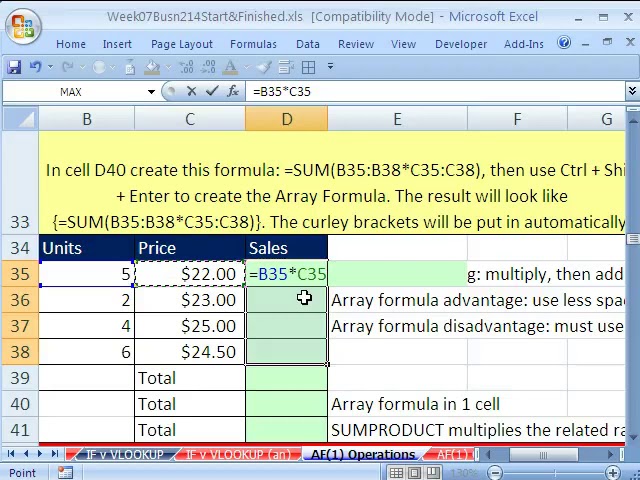640x480 pixels.
Task: Select column B header
Action: click(87, 119)
